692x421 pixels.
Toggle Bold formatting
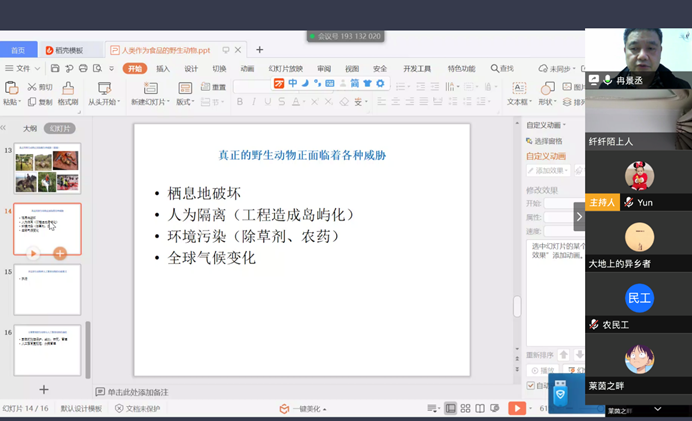pyautogui.click(x=240, y=102)
